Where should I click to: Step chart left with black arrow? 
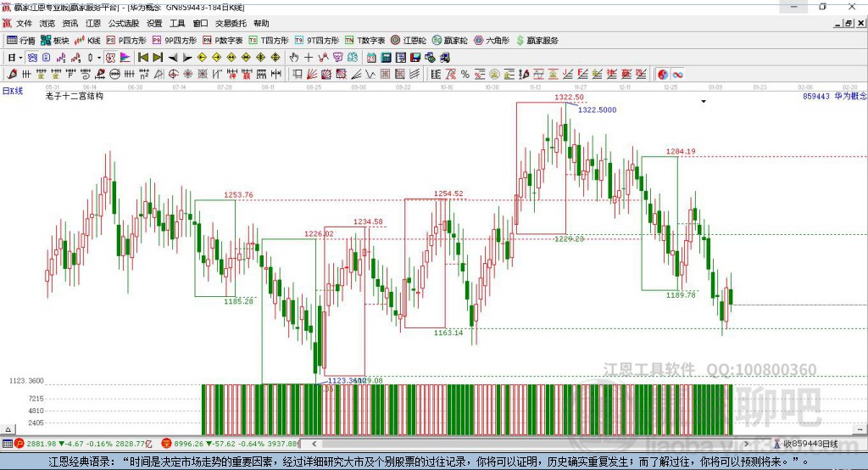click(173, 58)
